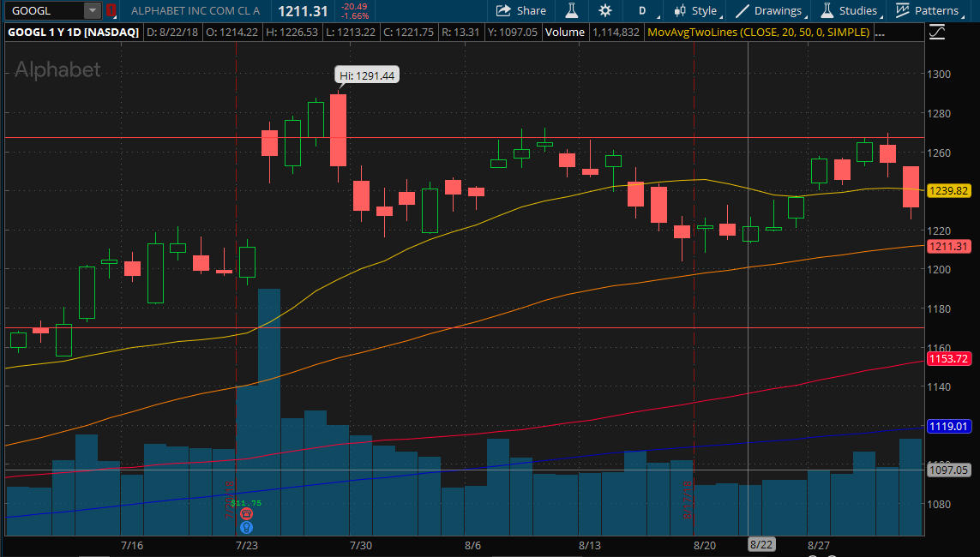The height and width of the screenshot is (557, 980).
Task: Open the flask lab tools icon
Action: point(571,10)
